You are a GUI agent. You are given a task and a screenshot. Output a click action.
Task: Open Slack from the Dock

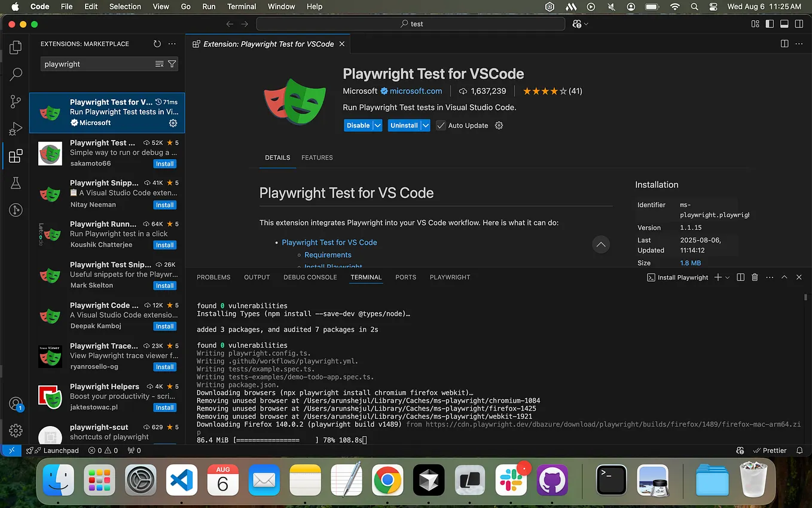511,480
